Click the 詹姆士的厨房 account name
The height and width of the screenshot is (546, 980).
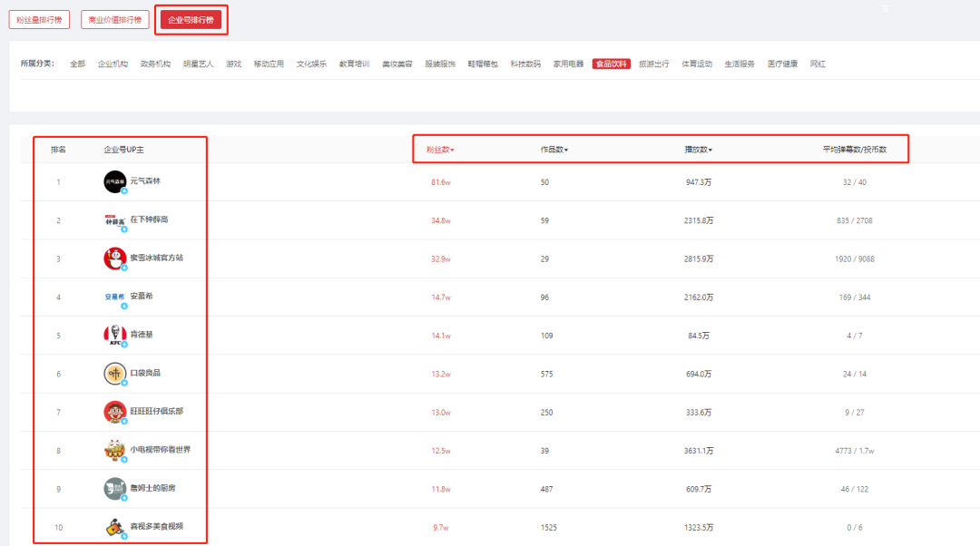(x=152, y=488)
